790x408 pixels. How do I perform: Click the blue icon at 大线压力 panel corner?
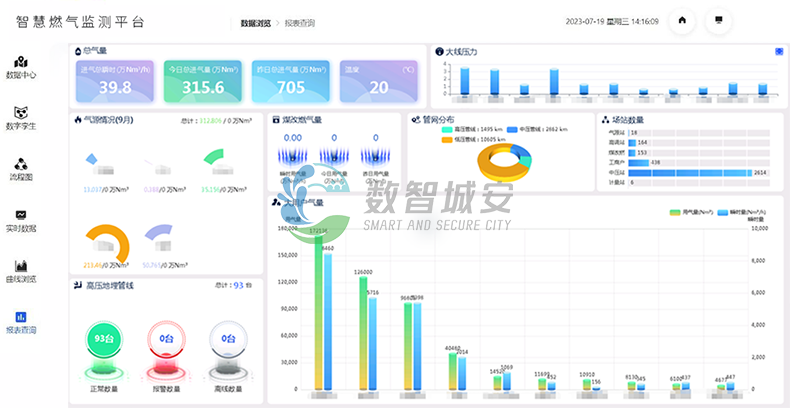pos(779,52)
